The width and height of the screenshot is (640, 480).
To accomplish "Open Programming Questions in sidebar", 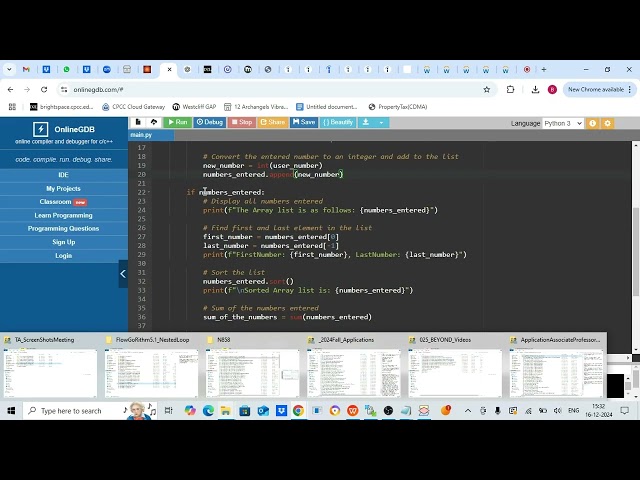I will 64,229.
